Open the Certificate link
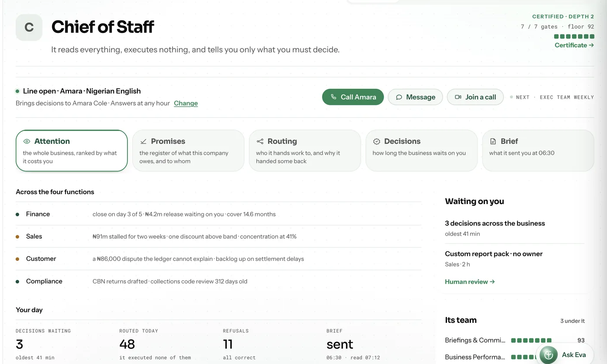Viewport: 607px width, 364px height. click(x=574, y=45)
